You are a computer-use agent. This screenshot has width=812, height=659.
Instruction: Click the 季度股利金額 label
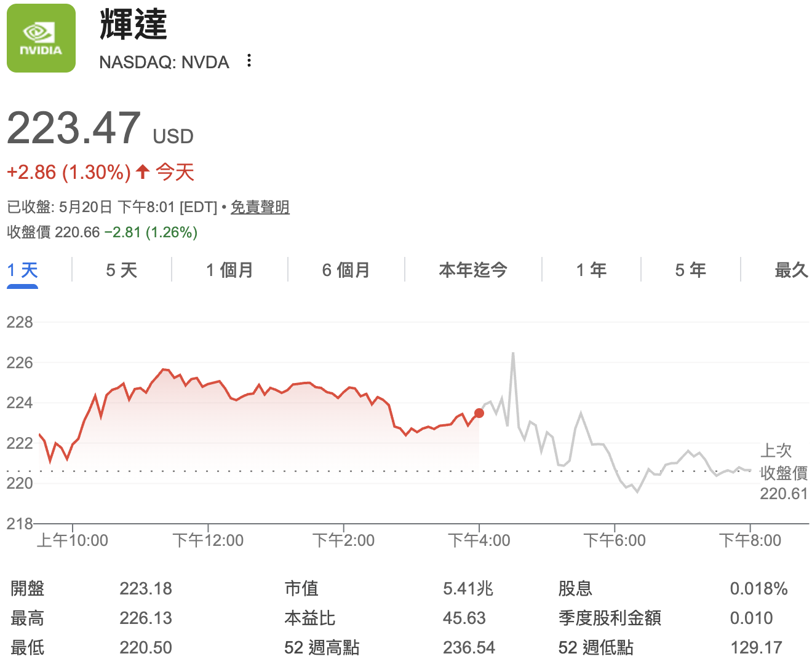[x=610, y=618]
